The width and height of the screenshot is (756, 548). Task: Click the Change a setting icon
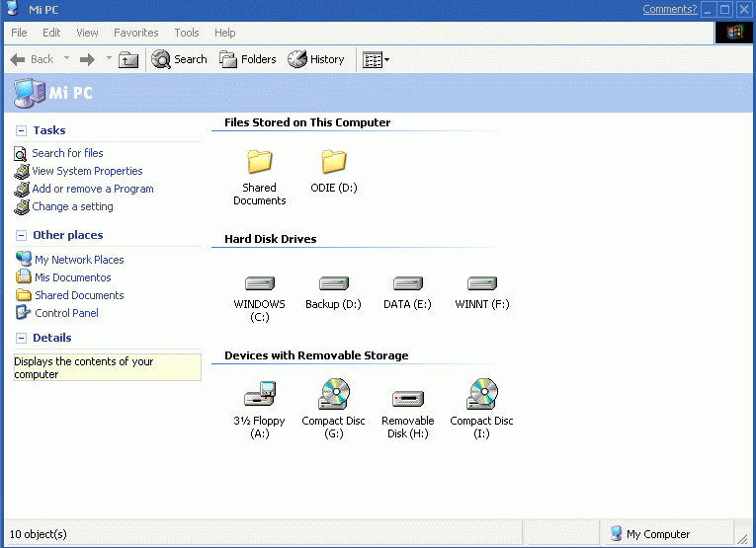tap(21, 207)
